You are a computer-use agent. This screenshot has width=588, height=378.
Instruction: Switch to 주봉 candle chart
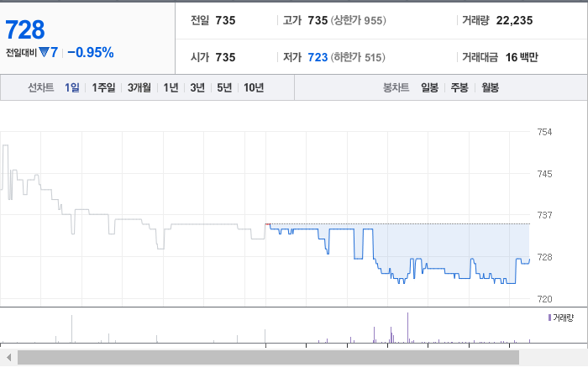[459, 87]
